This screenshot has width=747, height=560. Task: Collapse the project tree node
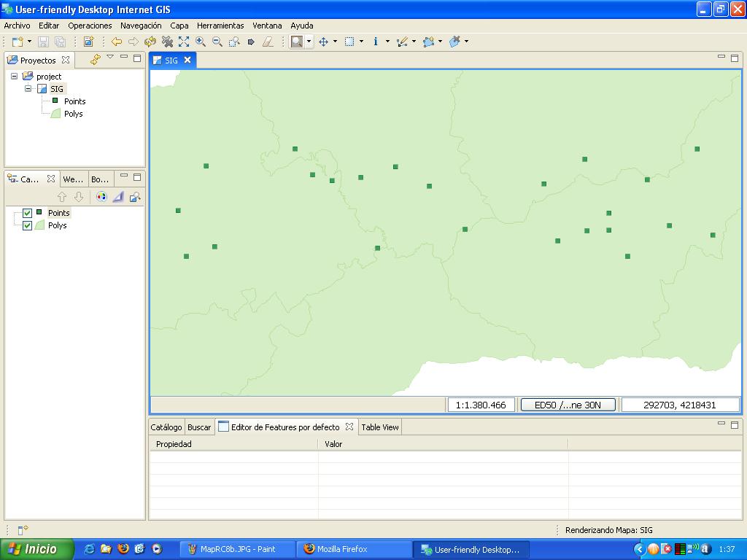click(x=14, y=76)
